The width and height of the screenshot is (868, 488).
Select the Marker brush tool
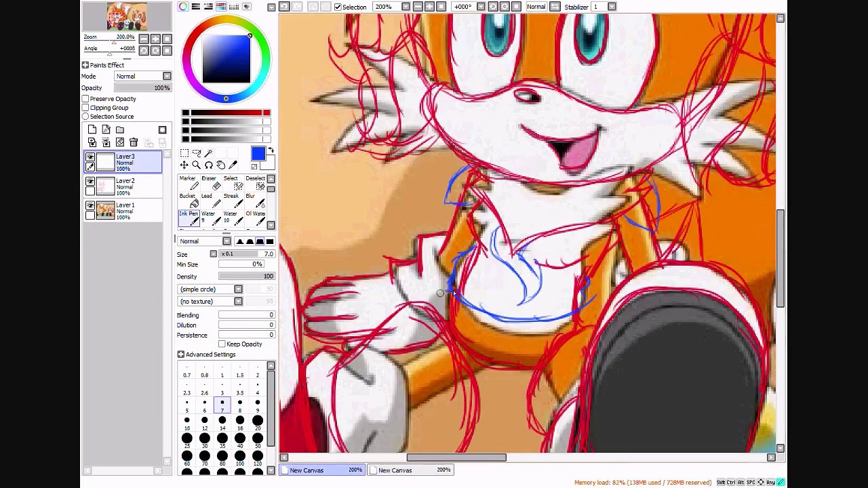(188, 183)
